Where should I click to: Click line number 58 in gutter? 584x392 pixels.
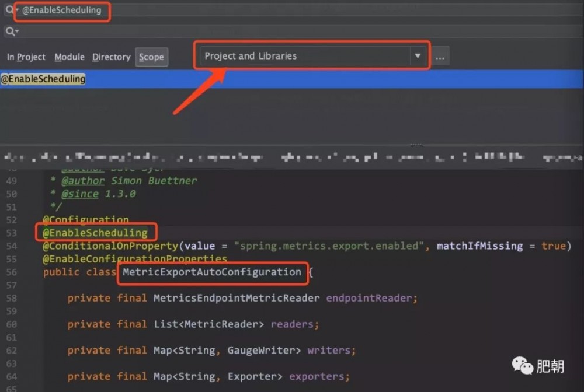[x=12, y=298]
